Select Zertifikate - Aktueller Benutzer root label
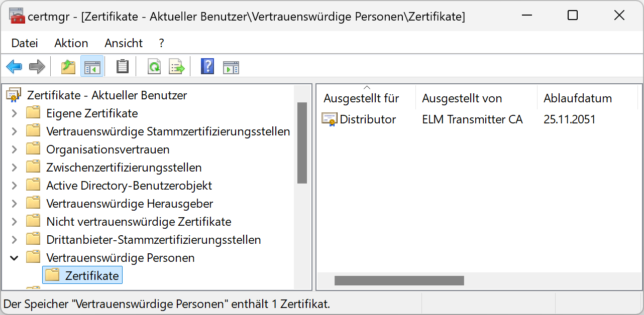This screenshot has height=315, width=644. pyautogui.click(x=107, y=95)
